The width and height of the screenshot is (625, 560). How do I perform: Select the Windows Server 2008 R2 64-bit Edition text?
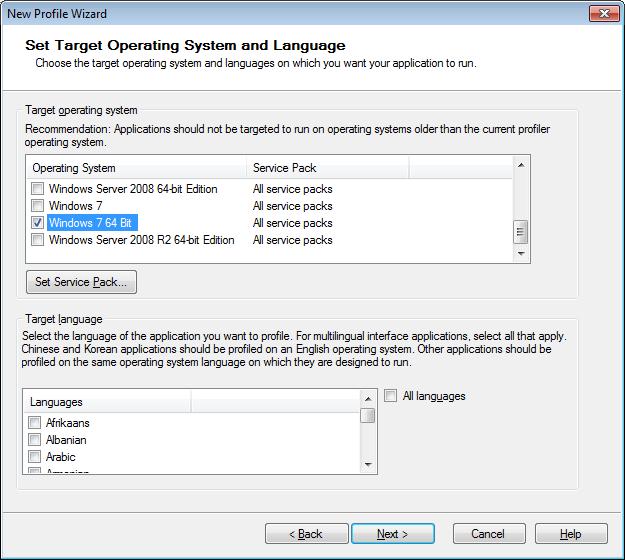[x=142, y=240]
